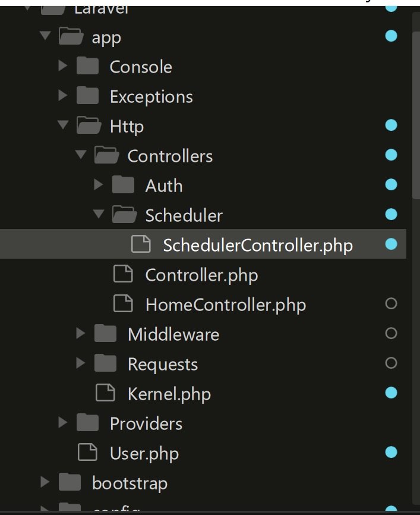Expand the Requests folder arrow
The image size is (420, 515).
tap(80, 363)
